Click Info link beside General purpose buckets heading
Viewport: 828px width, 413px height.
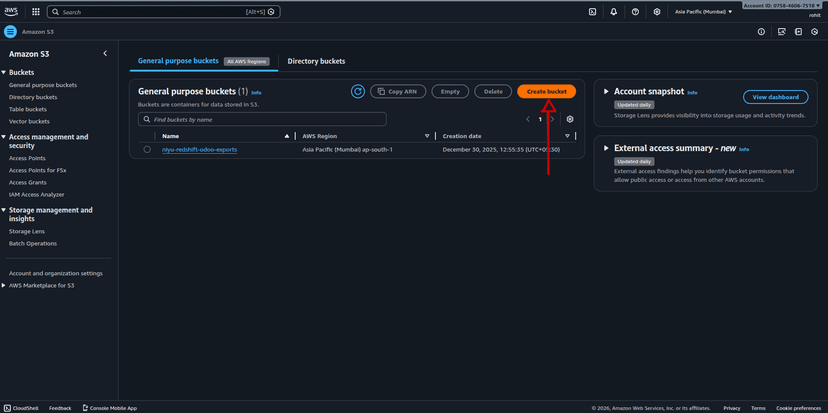click(256, 92)
